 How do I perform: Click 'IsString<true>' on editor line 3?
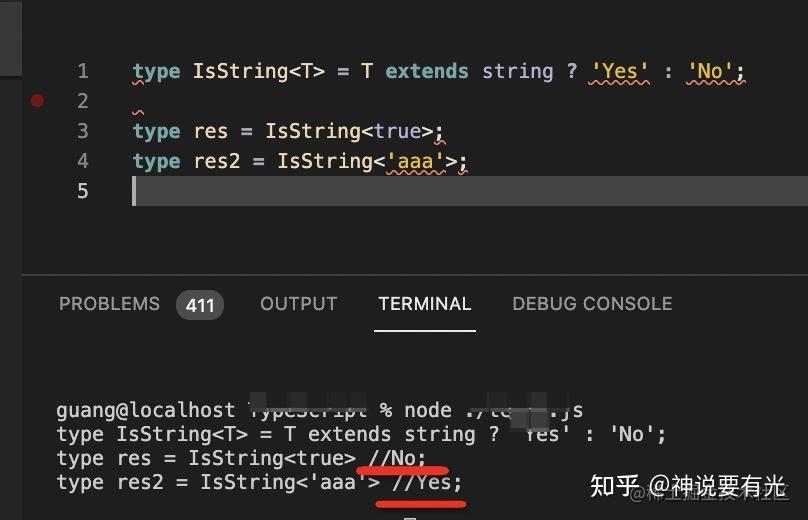pos(349,131)
